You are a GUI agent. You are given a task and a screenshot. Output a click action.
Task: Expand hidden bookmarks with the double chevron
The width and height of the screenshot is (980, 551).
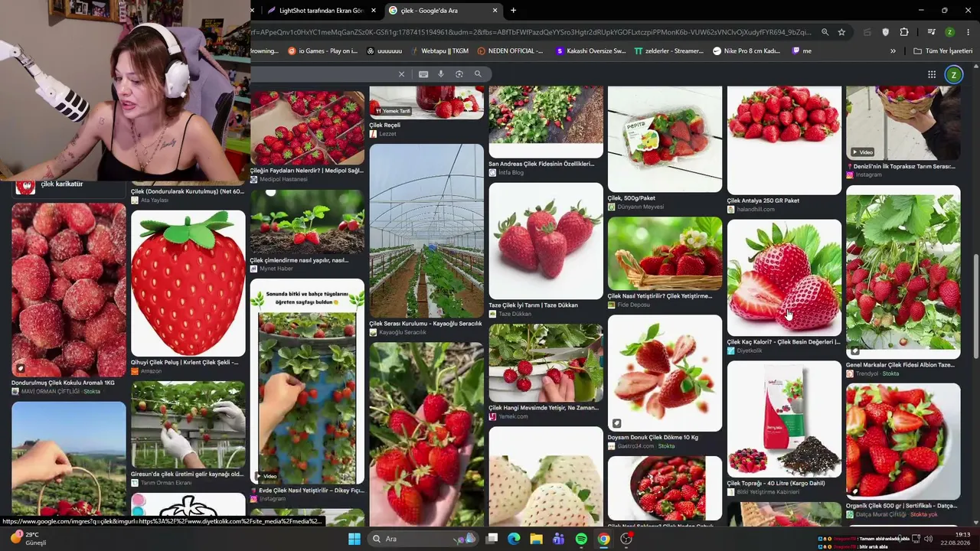(x=893, y=51)
